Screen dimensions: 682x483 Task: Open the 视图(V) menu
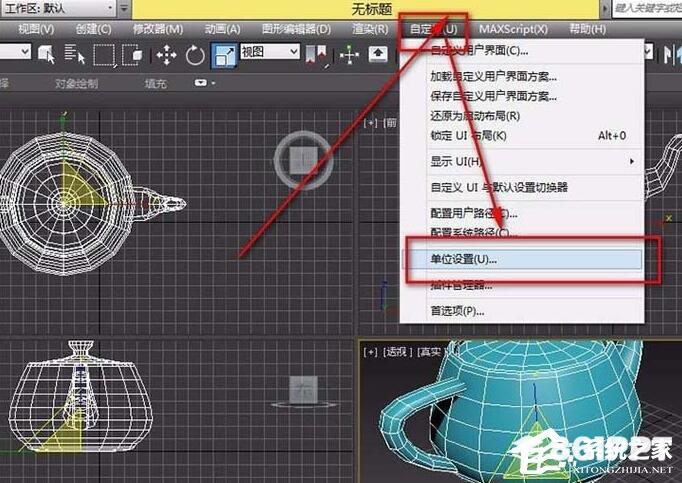coord(36,29)
